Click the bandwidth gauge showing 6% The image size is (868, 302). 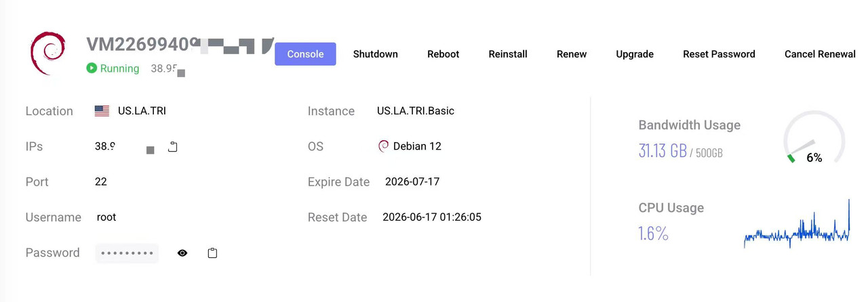pos(814,138)
